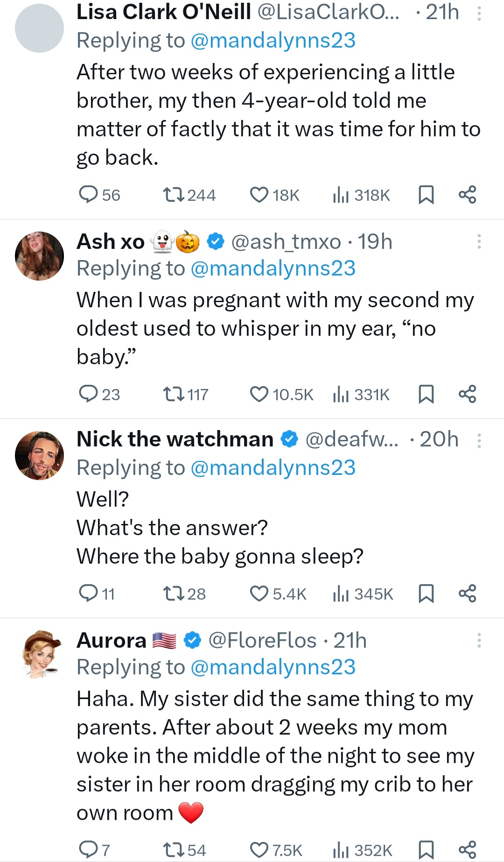
Task: Share Nick the watchman's tweet
Action: (x=467, y=594)
